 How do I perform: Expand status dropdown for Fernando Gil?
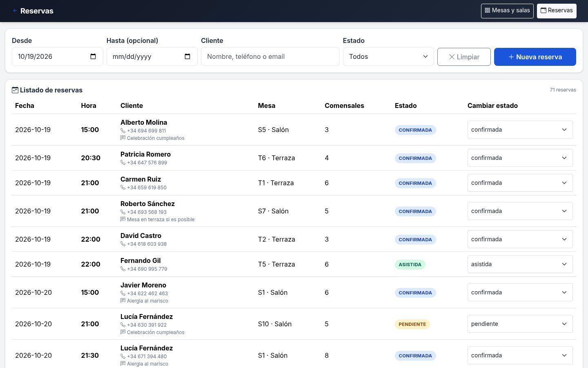520,264
